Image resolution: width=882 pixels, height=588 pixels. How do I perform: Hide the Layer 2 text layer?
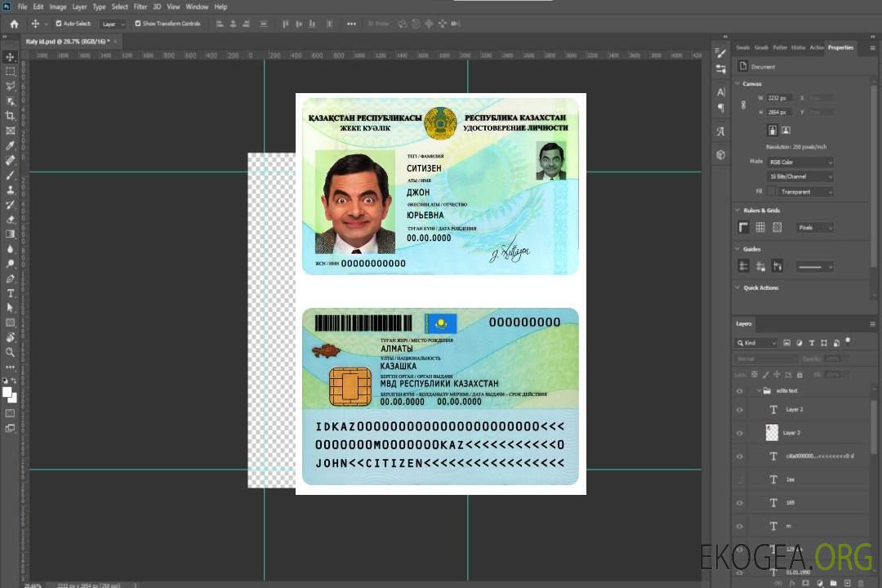[x=740, y=410]
